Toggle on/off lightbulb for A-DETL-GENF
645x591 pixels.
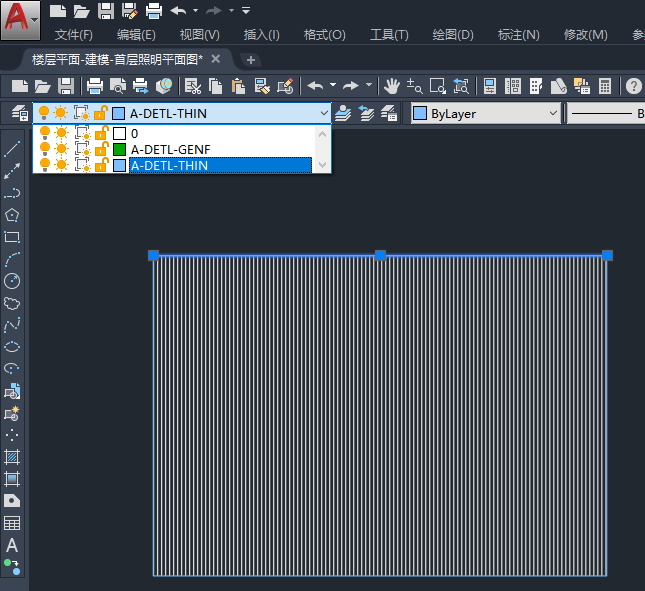(x=44, y=149)
